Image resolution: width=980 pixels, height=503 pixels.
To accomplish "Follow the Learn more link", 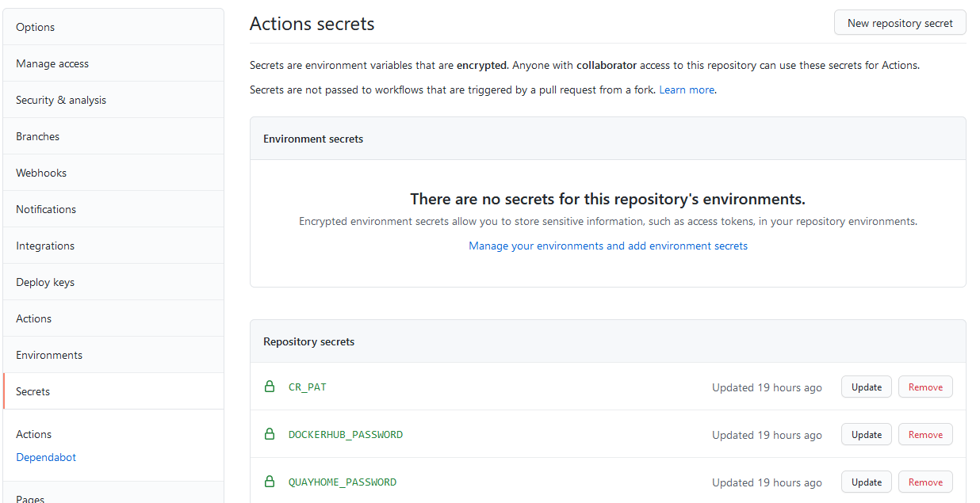I will [687, 90].
